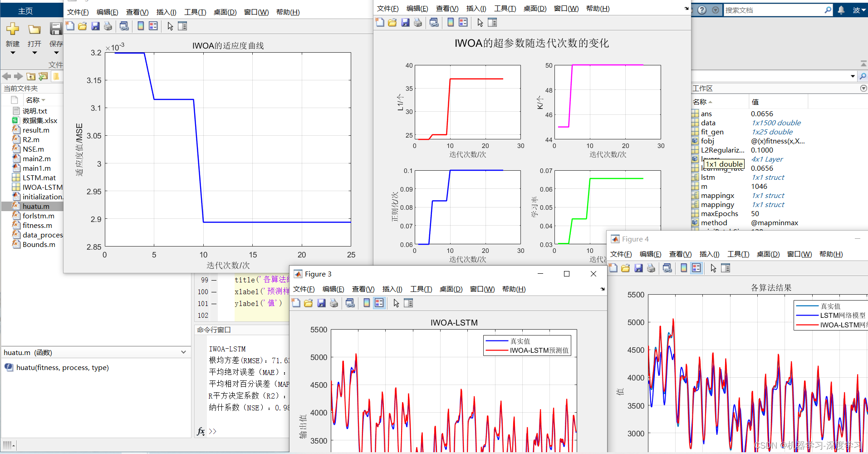Click New Figure icon in hyperparameter figure

click(380, 22)
